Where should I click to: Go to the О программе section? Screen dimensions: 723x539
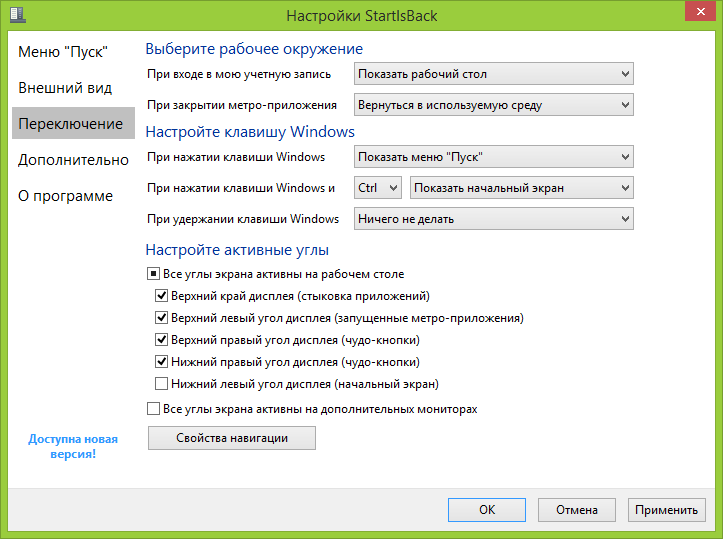65,195
